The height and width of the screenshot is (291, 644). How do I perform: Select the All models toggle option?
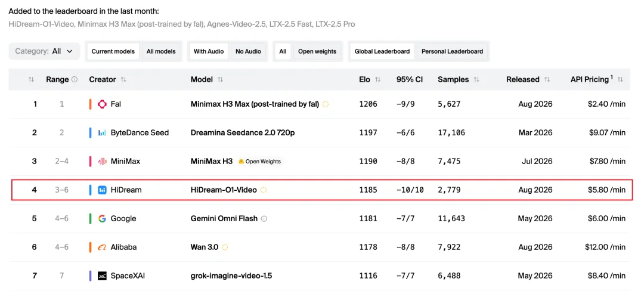tap(161, 51)
